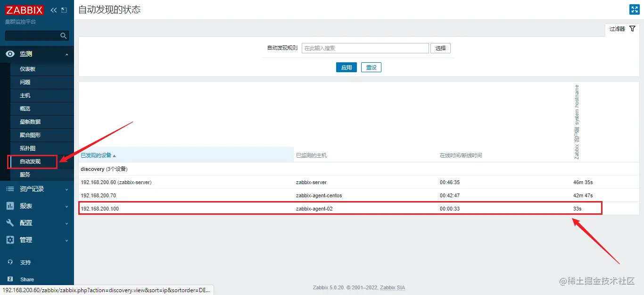Screen dimensions: 644x295
Task: Click the filter funnel icon
Action: [x=633, y=29]
